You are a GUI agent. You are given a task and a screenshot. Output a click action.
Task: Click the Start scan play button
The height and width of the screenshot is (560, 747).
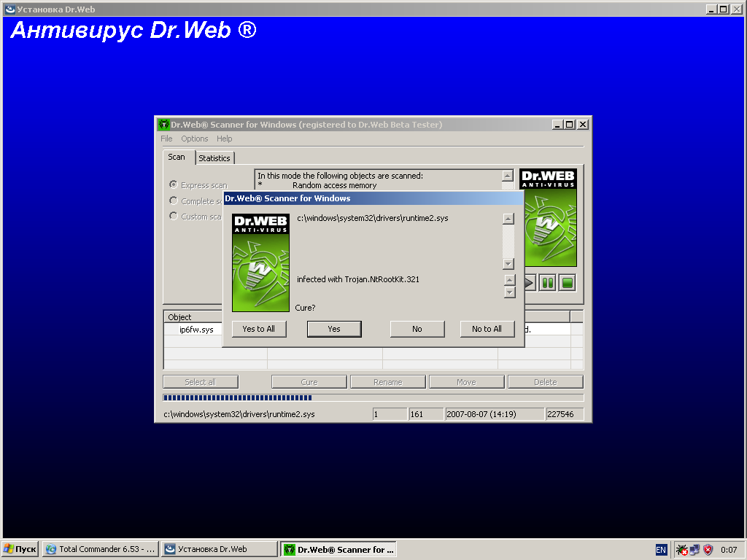tap(530, 283)
